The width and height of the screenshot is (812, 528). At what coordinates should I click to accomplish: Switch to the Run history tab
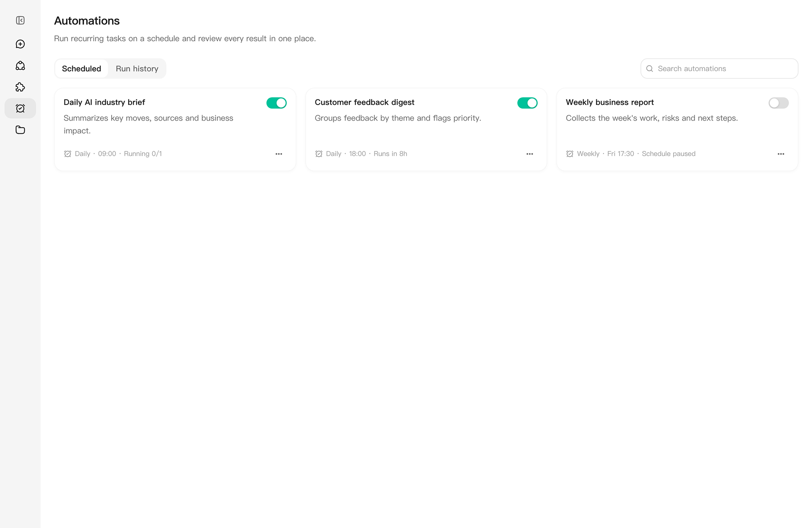click(137, 69)
